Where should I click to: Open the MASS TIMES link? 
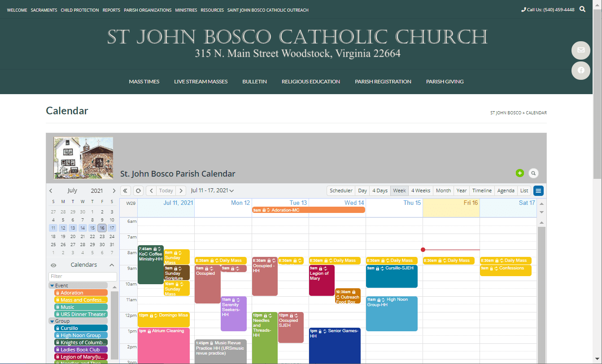click(x=144, y=82)
